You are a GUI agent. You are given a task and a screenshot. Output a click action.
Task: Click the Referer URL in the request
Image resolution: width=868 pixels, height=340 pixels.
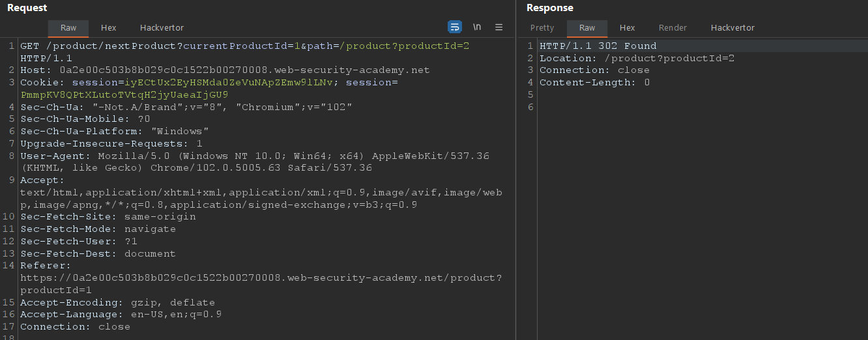pyautogui.click(x=261, y=278)
